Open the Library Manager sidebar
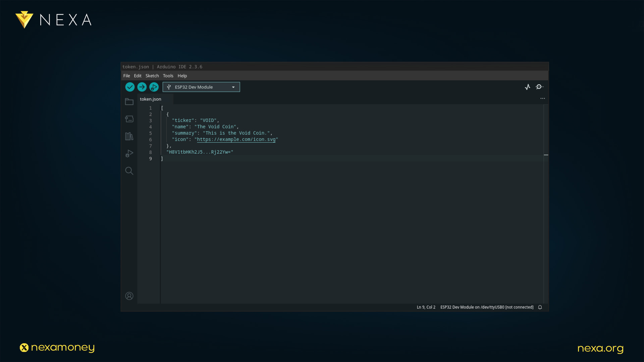Viewport: 644px width, 362px height. coord(129,136)
